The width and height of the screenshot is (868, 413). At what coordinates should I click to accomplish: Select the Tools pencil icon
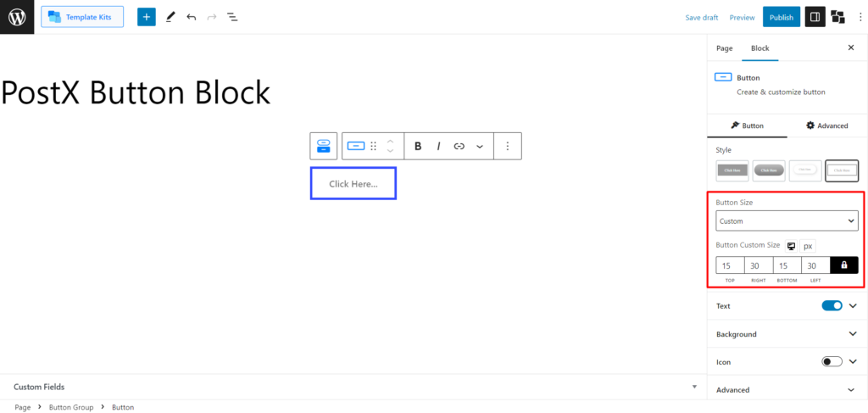(x=170, y=17)
